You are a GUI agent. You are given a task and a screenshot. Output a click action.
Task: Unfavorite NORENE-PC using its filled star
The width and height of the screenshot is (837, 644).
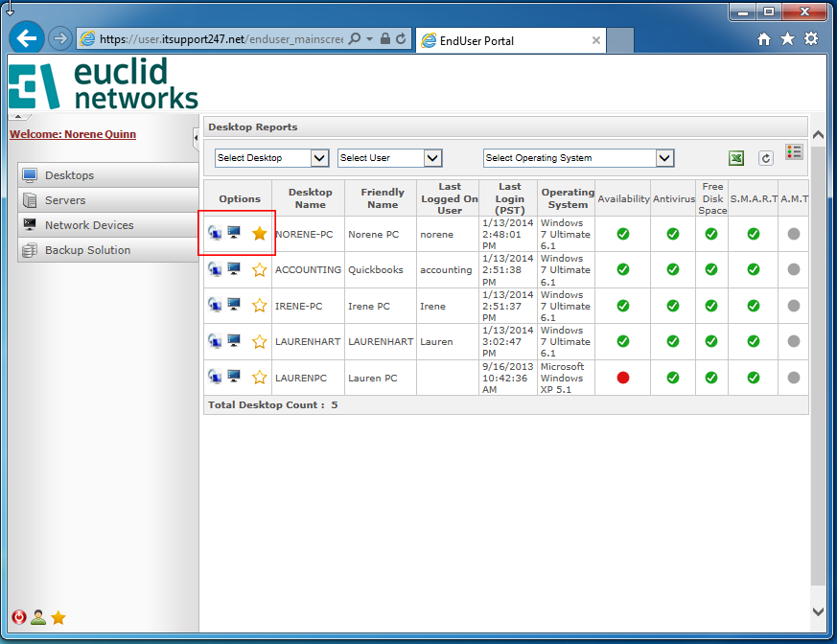pos(259,234)
